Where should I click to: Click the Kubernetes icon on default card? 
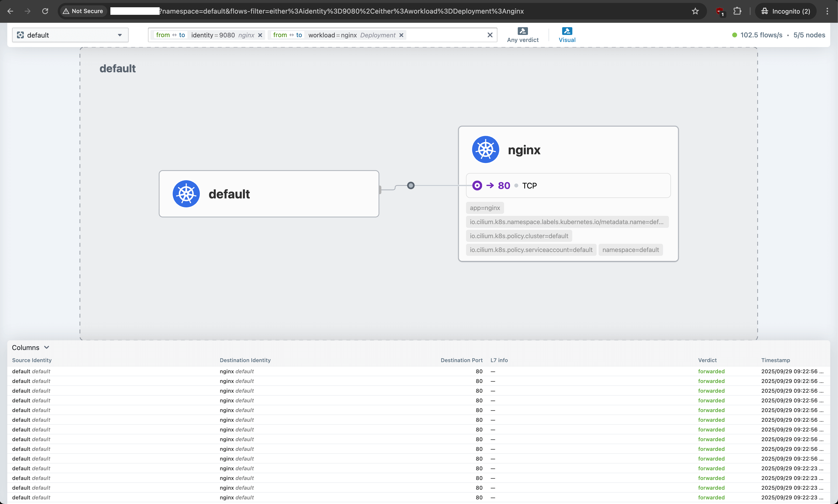pyautogui.click(x=186, y=194)
